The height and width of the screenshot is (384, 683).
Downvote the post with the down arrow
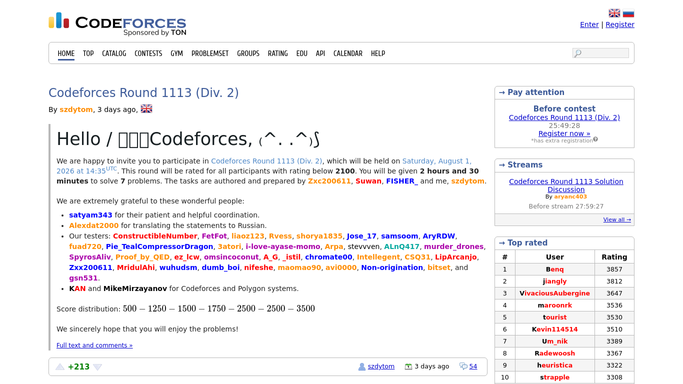click(98, 367)
